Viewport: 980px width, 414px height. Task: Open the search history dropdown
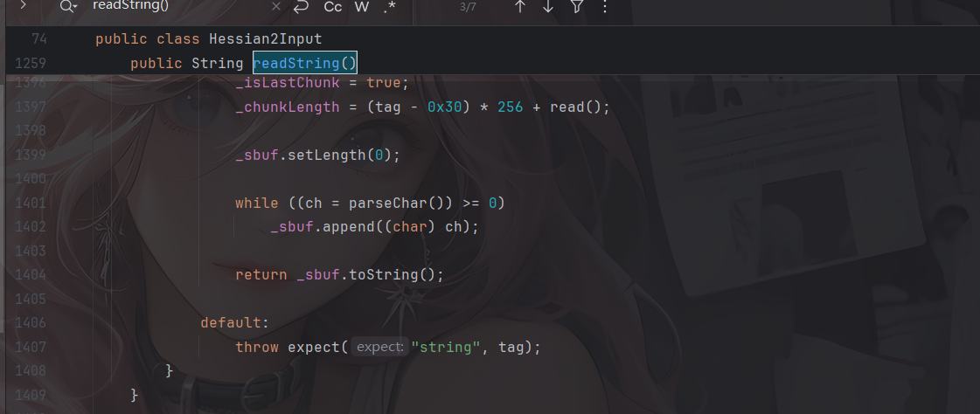[x=69, y=6]
